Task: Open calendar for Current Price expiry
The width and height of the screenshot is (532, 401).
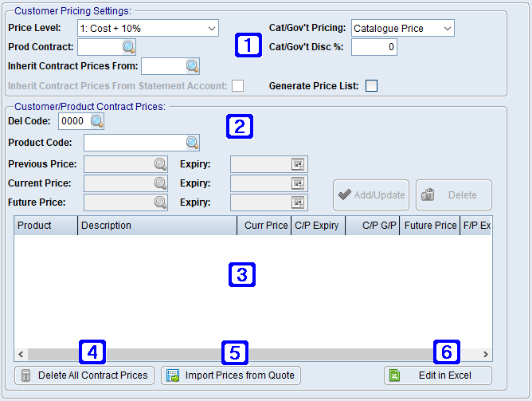Action: click(298, 183)
